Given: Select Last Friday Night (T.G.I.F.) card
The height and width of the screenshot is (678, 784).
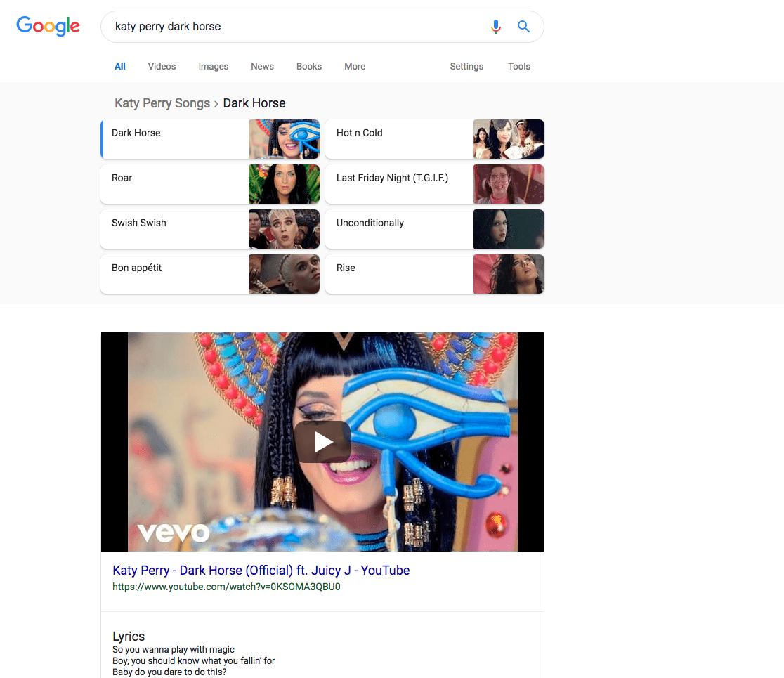Looking at the screenshot, I should (434, 184).
